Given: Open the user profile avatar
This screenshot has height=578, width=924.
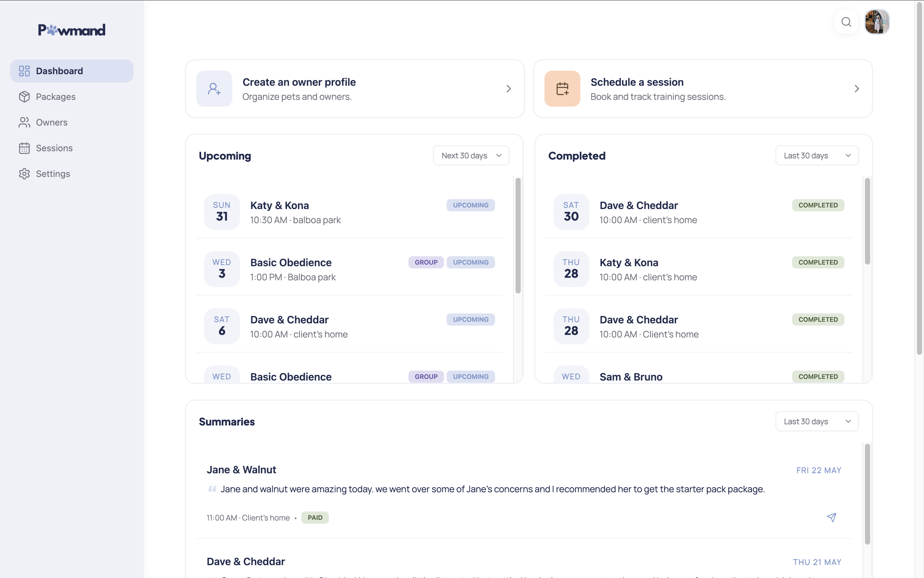Looking at the screenshot, I should click(877, 22).
